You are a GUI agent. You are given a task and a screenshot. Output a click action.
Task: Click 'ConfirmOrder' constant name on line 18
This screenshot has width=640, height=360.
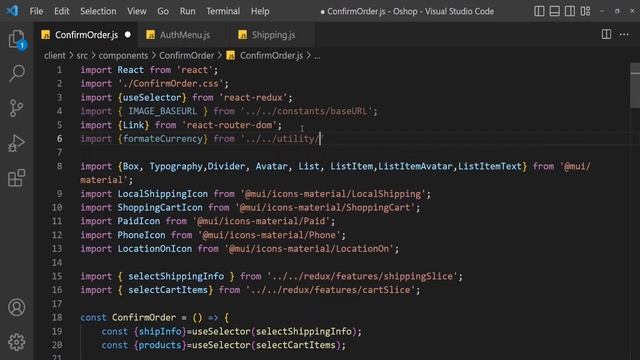click(144, 318)
